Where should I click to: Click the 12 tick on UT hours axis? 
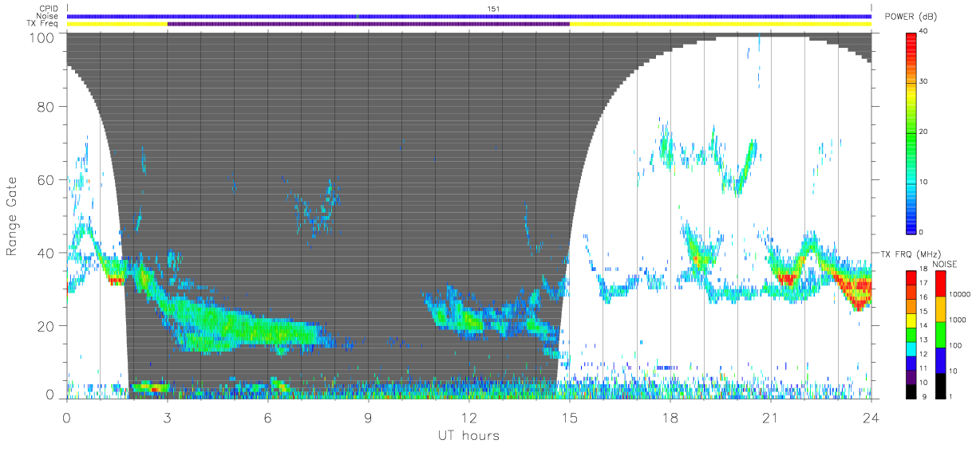[x=469, y=417]
